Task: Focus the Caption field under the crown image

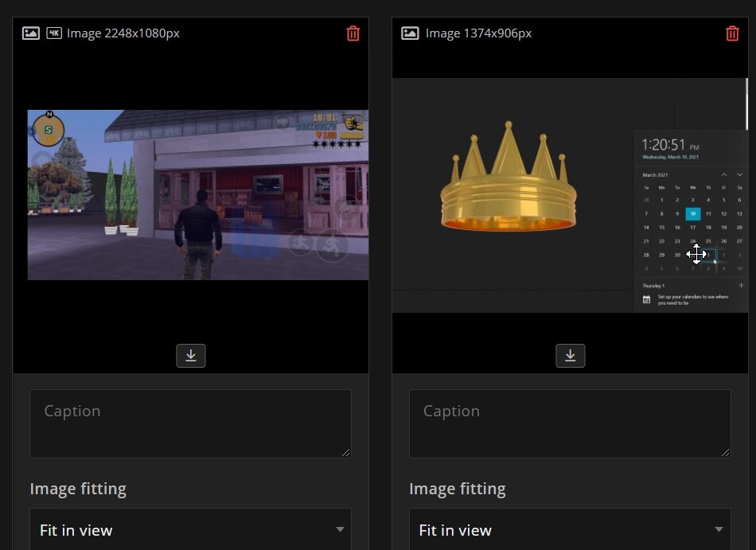Action: 570,423
